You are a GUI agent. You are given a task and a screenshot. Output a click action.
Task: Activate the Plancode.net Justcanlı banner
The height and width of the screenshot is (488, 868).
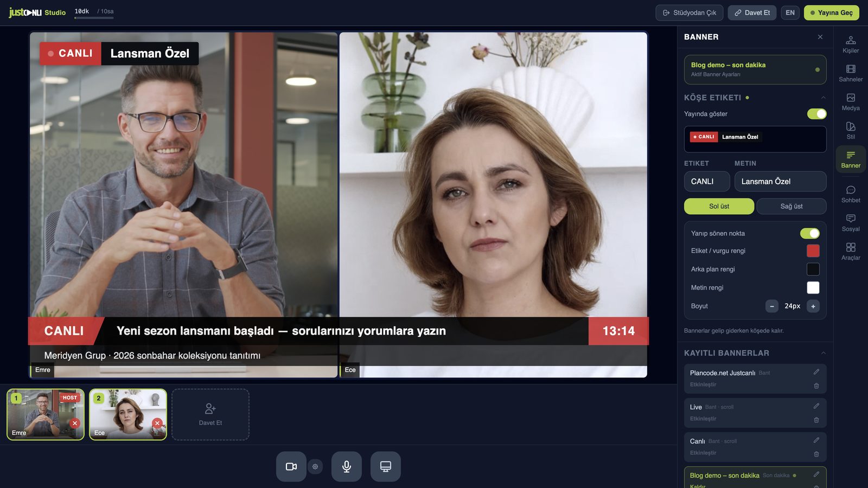pyautogui.click(x=703, y=384)
